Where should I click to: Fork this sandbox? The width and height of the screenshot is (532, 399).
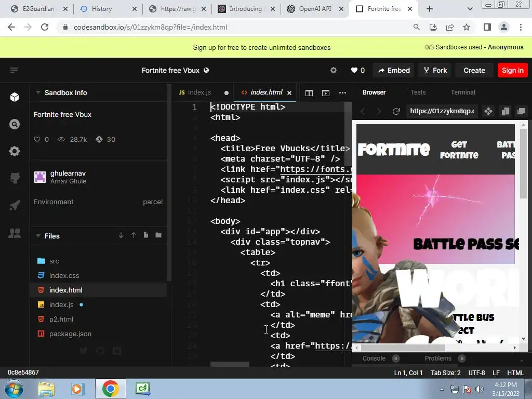(x=435, y=70)
